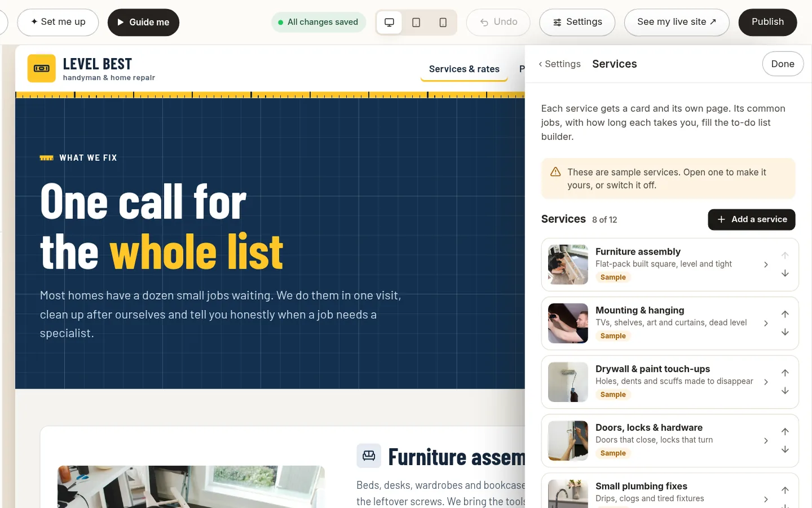Click the Doors, locks & hardware thumbnail
The width and height of the screenshot is (812, 508).
pyautogui.click(x=568, y=441)
